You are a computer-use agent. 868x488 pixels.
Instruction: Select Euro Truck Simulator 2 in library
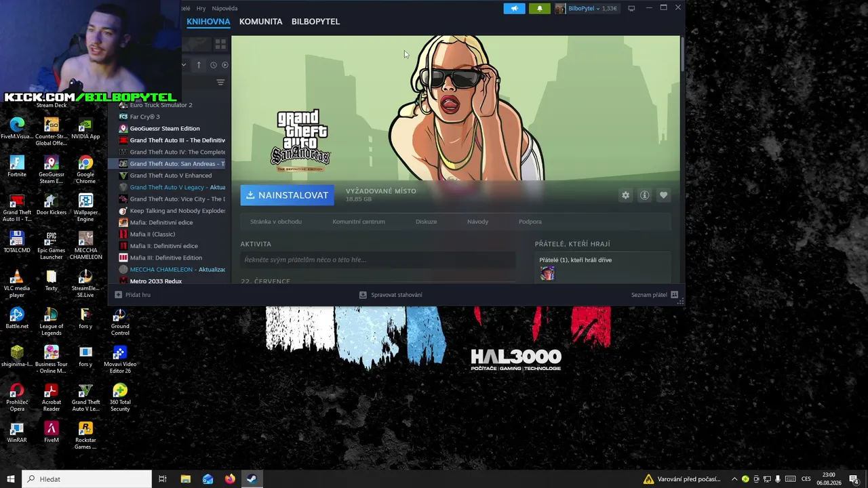(161, 105)
